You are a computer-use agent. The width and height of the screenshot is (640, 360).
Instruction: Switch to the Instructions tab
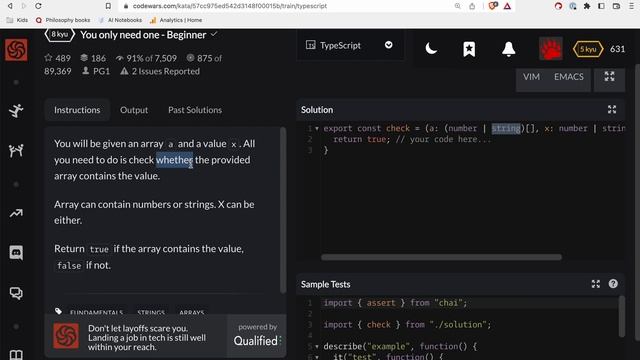pyautogui.click(x=77, y=110)
